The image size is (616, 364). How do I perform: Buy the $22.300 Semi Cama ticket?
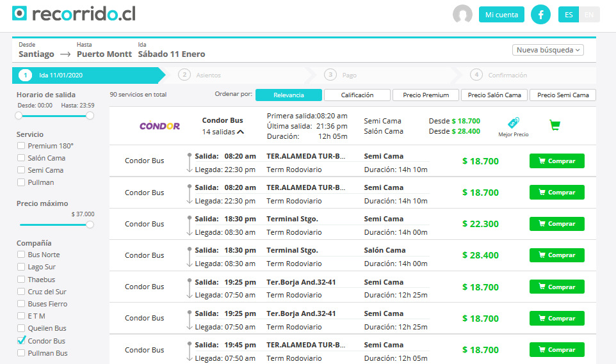pos(556,224)
